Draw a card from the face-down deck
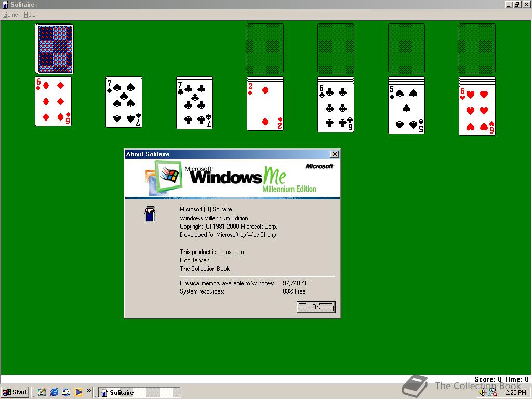The height and width of the screenshot is (399, 532). pos(54,49)
